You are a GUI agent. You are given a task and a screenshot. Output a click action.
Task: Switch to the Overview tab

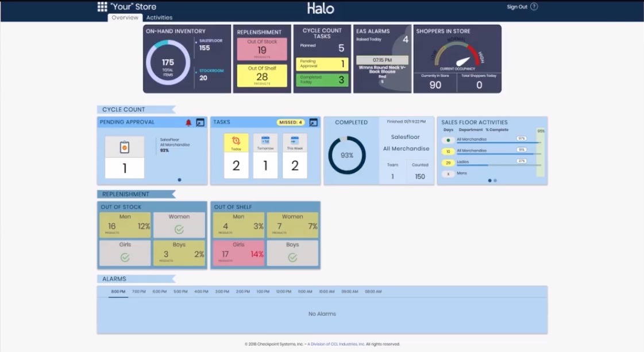tap(125, 18)
